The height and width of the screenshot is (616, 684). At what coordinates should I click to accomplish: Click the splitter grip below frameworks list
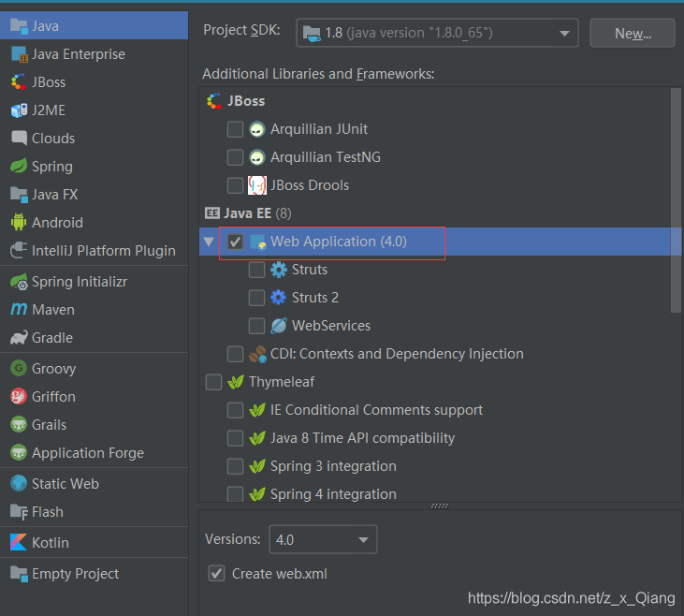pyautogui.click(x=439, y=506)
